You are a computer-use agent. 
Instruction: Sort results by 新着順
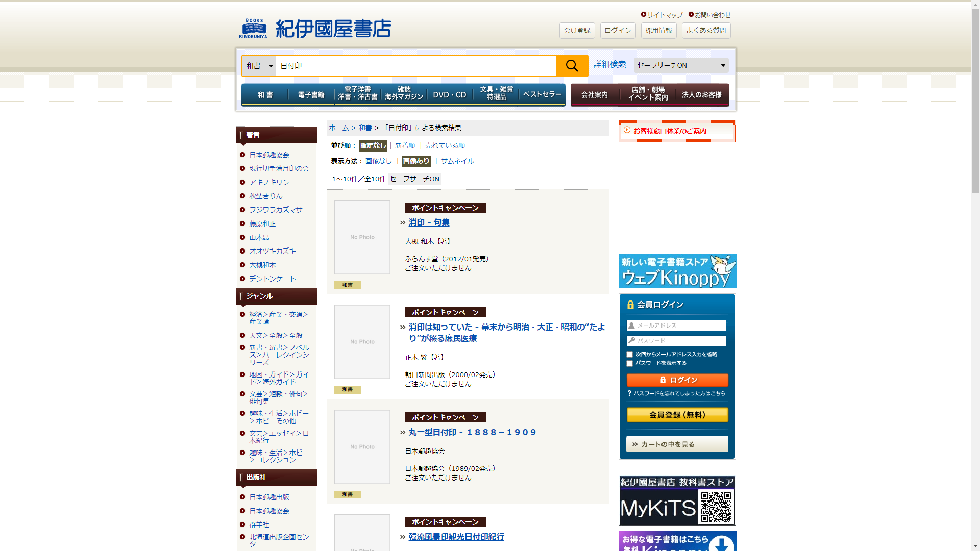405,146
